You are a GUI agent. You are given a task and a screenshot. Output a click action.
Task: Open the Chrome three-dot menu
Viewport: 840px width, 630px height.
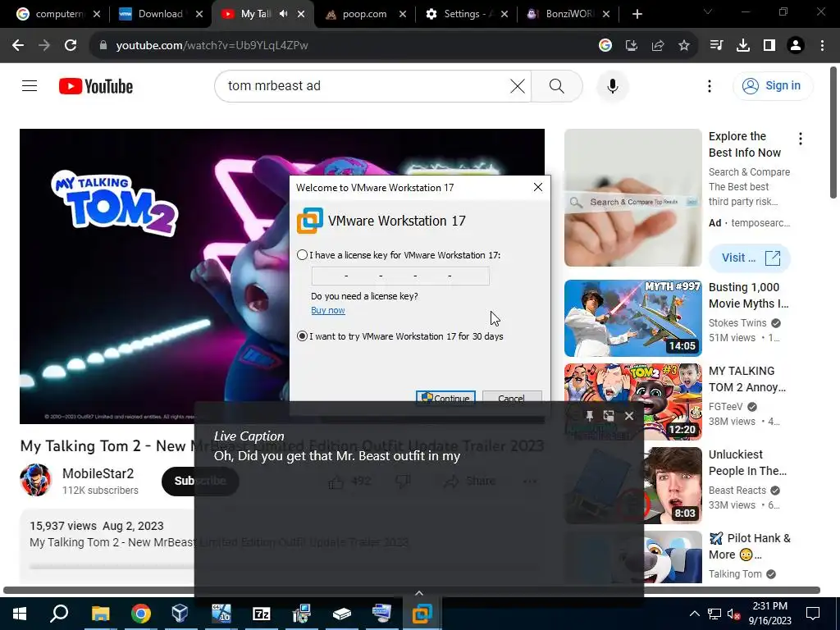[x=822, y=46]
